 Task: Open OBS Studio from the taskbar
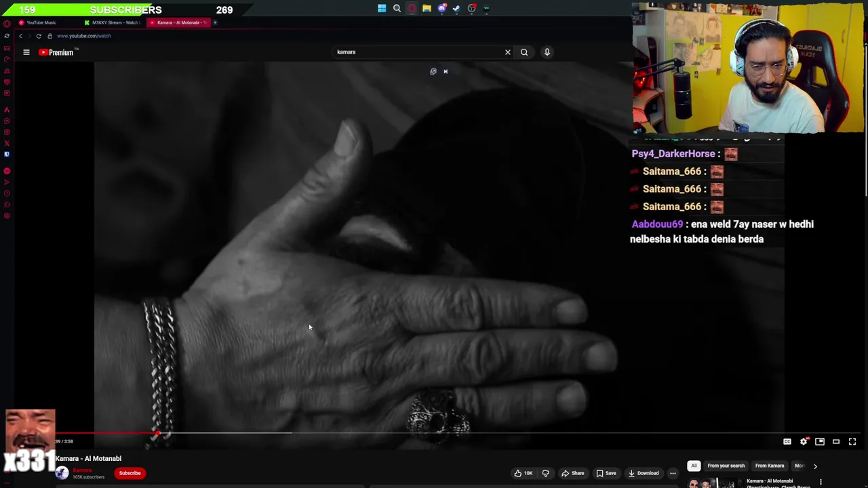pos(471,9)
